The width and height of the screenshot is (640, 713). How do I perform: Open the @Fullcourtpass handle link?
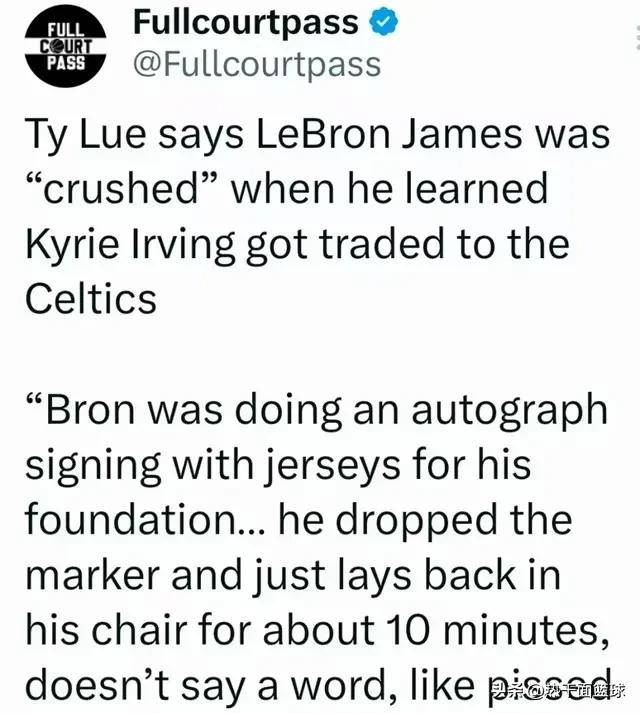pos(257,64)
